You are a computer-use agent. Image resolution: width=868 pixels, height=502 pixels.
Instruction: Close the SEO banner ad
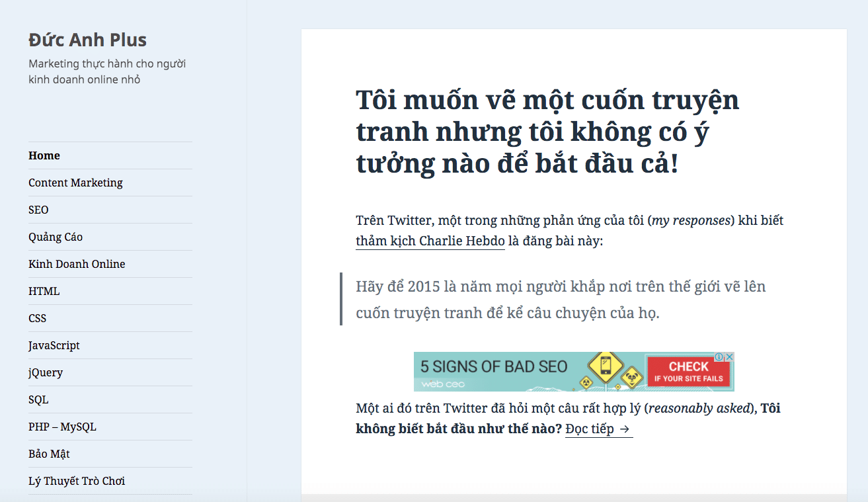pyautogui.click(x=729, y=357)
